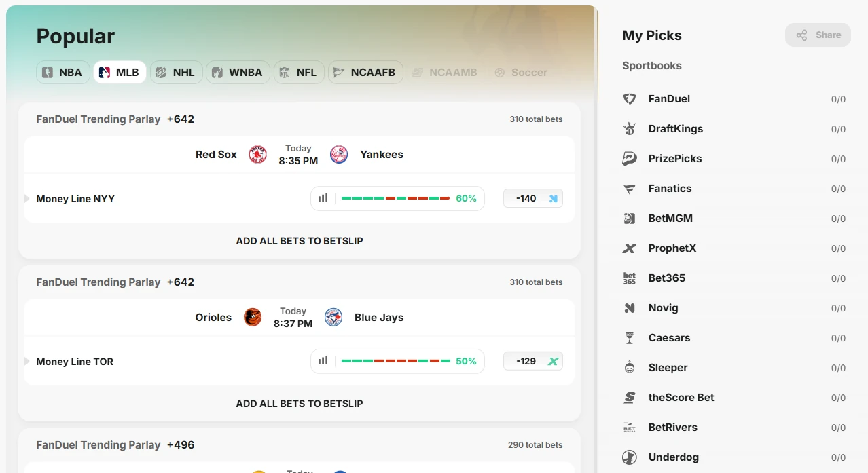Click the Caesars logo icon
Screen dimensions: 868x473
click(x=630, y=338)
